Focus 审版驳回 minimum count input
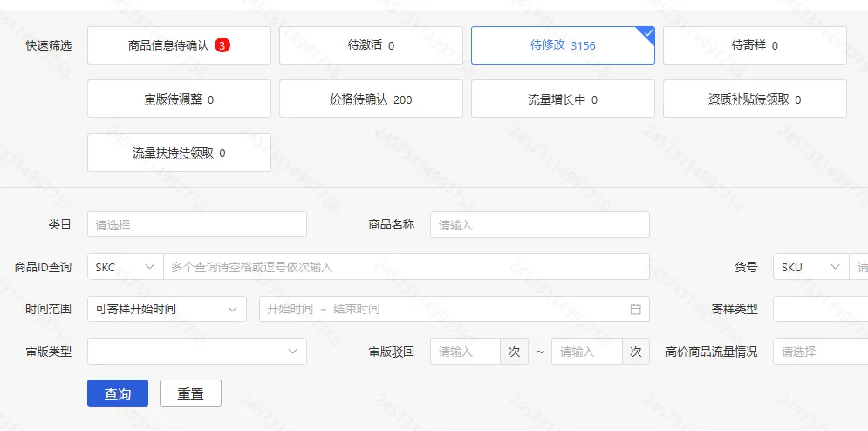 pos(466,352)
